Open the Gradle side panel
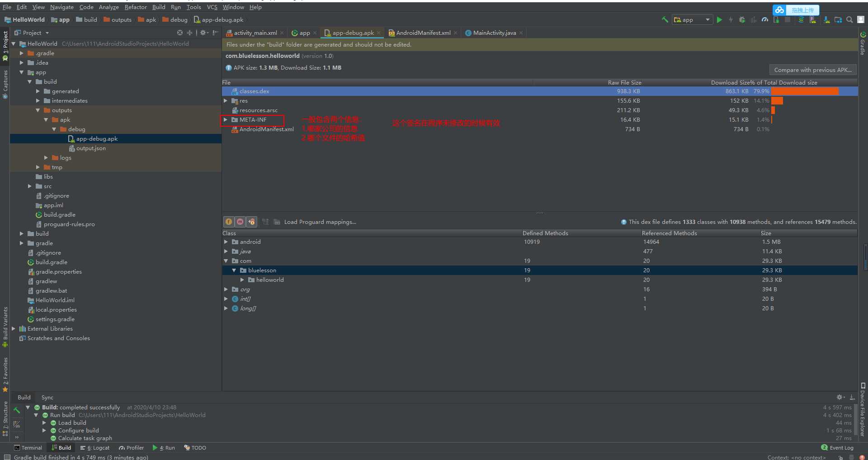 pyautogui.click(x=863, y=43)
